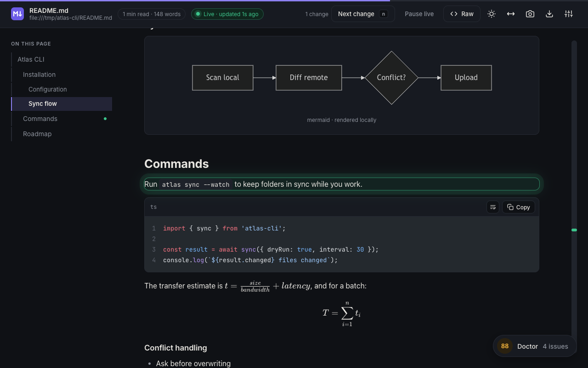Open the Doctor panel with 4 issues
Image resolution: width=588 pixels, height=368 pixels.
pos(535,346)
